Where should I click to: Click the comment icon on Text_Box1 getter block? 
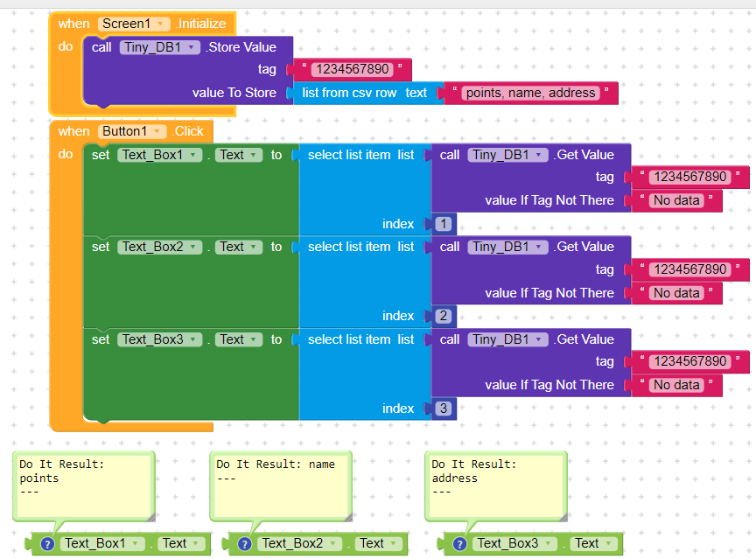click(47, 544)
